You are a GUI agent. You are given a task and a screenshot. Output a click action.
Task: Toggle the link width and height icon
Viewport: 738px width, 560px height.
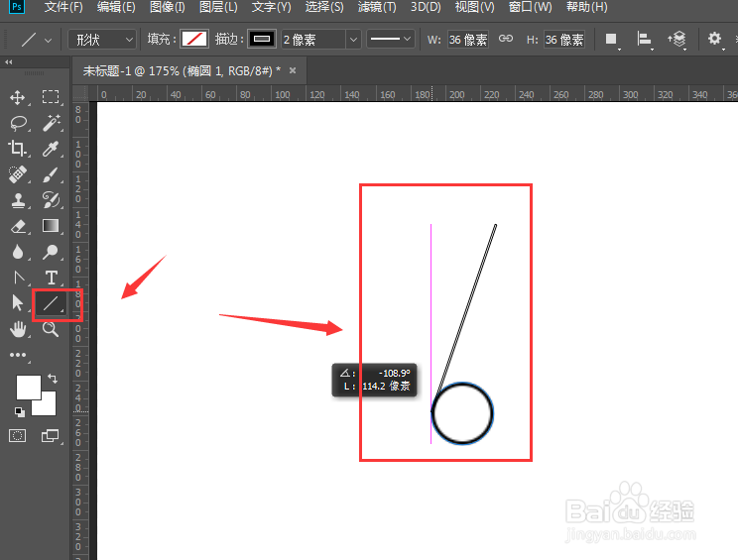click(x=506, y=39)
